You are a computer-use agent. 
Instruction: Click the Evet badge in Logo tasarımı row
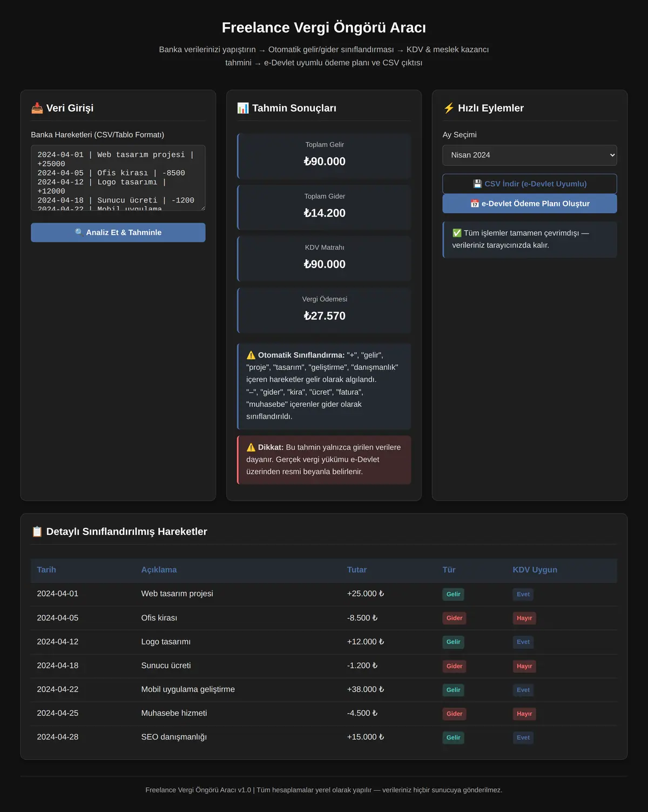point(523,642)
